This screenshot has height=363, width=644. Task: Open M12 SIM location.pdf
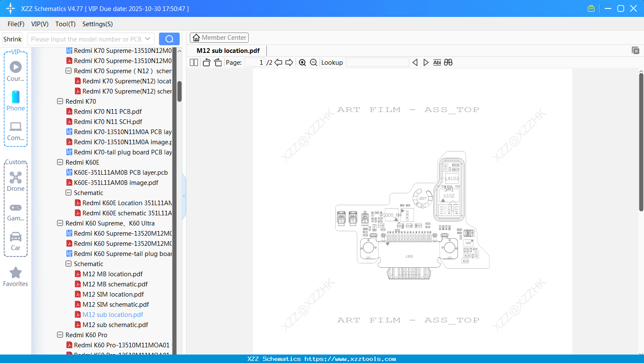click(113, 294)
